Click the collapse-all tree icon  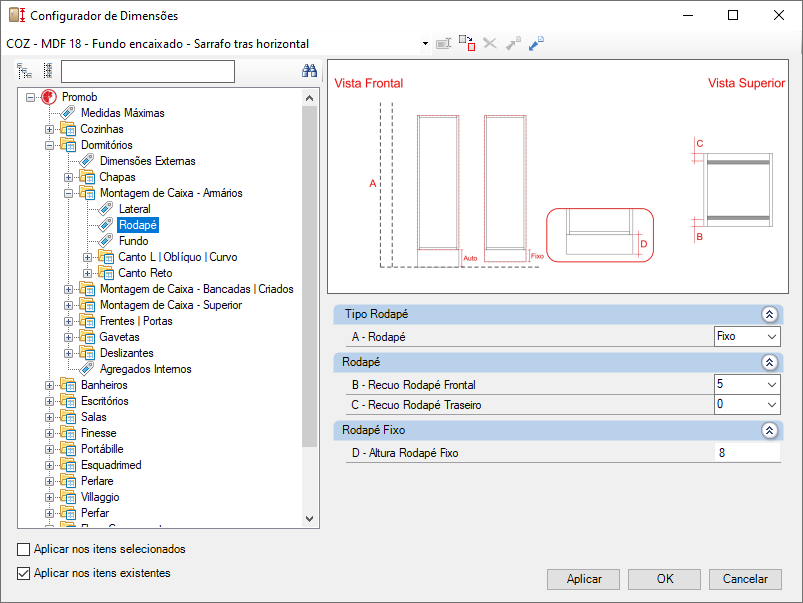pos(48,71)
